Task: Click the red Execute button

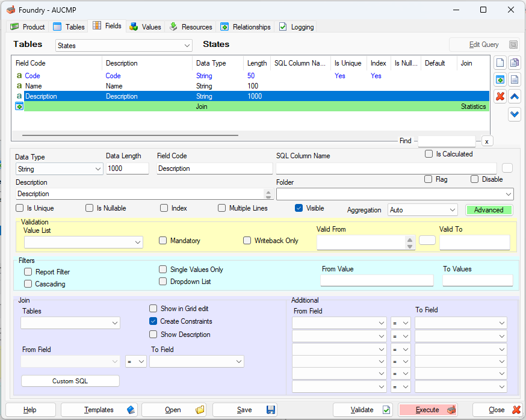Action: click(428, 410)
